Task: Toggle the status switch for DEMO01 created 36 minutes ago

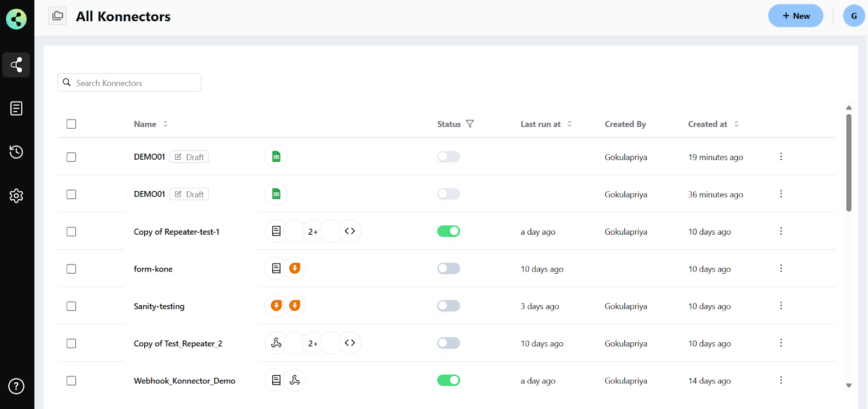Action: click(449, 194)
